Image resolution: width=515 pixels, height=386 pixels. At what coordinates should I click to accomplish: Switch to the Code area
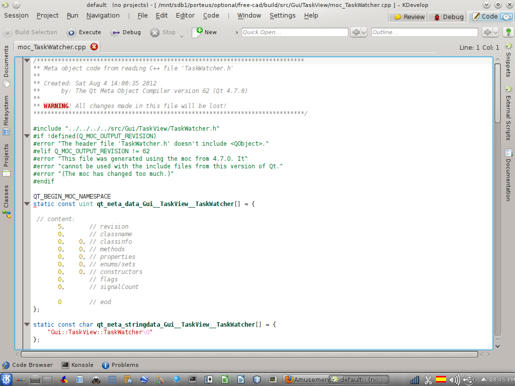486,16
